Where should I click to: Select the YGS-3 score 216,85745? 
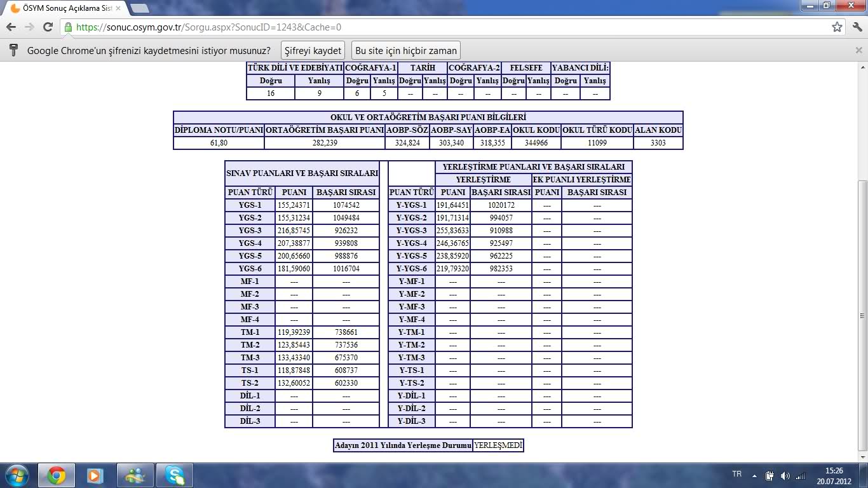[x=294, y=231]
